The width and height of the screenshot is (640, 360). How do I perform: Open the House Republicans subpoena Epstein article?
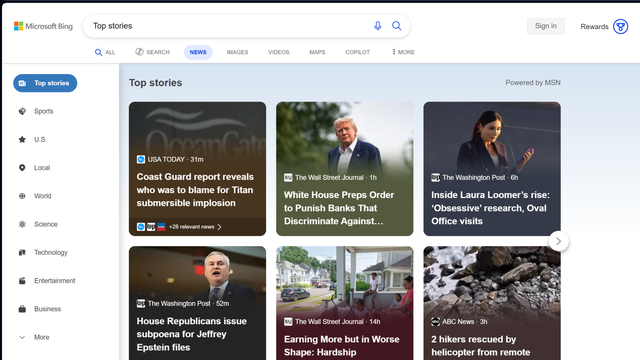click(x=198, y=303)
